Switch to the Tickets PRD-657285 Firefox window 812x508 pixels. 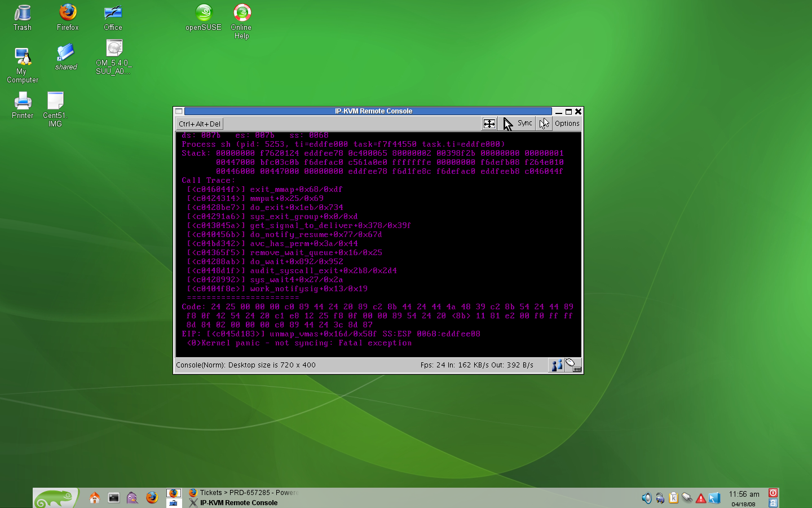coord(242,493)
